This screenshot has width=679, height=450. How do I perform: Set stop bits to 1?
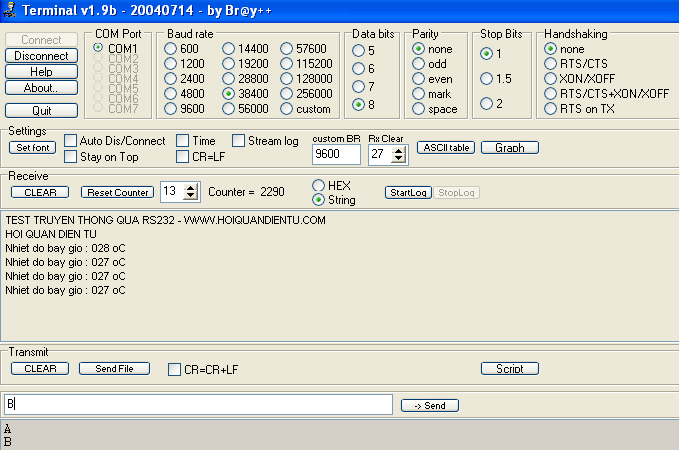[487, 54]
